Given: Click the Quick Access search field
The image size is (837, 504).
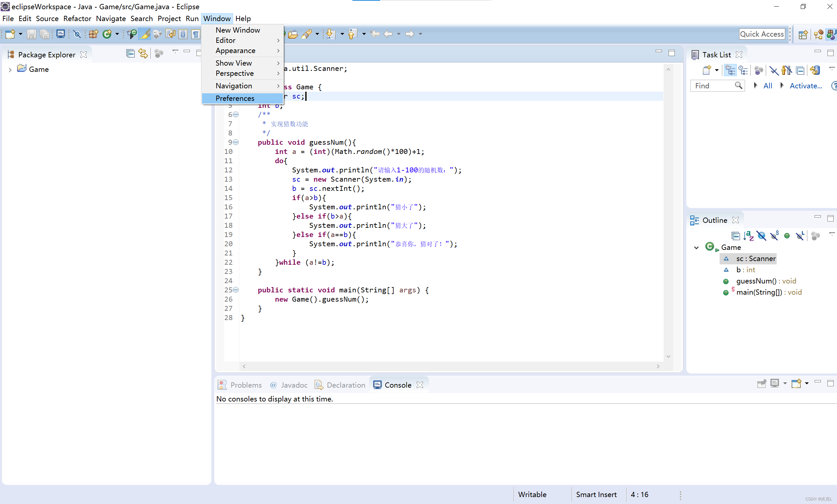Looking at the screenshot, I should click(762, 34).
